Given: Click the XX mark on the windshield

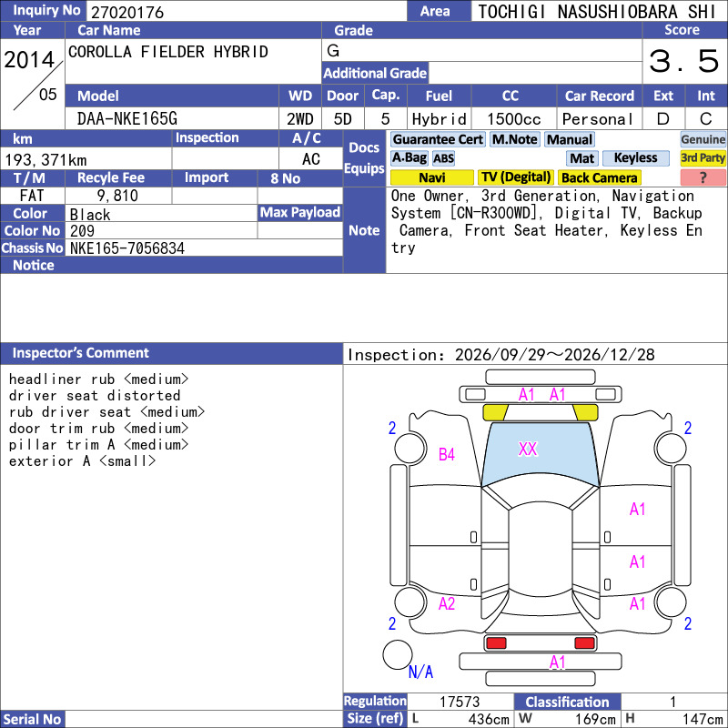Looking at the screenshot, I should tap(528, 449).
